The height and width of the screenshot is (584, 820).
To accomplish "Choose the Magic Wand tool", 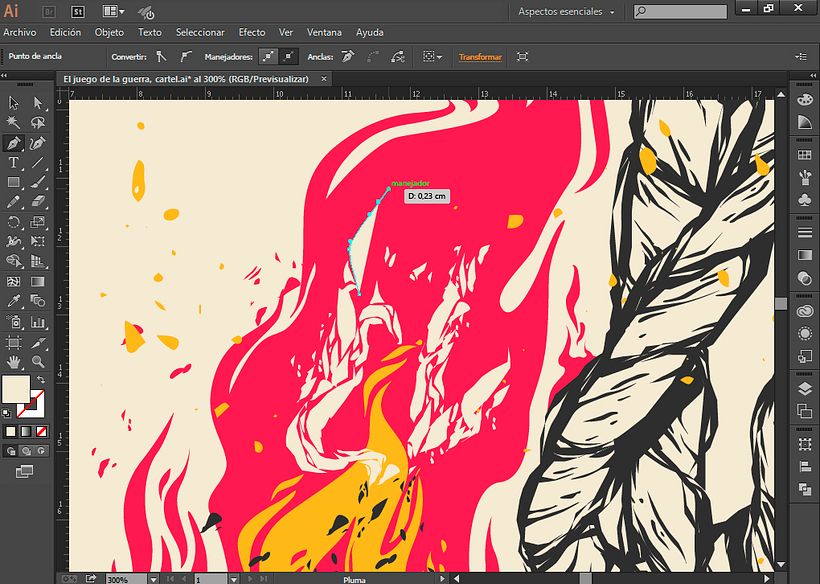I will point(14,122).
